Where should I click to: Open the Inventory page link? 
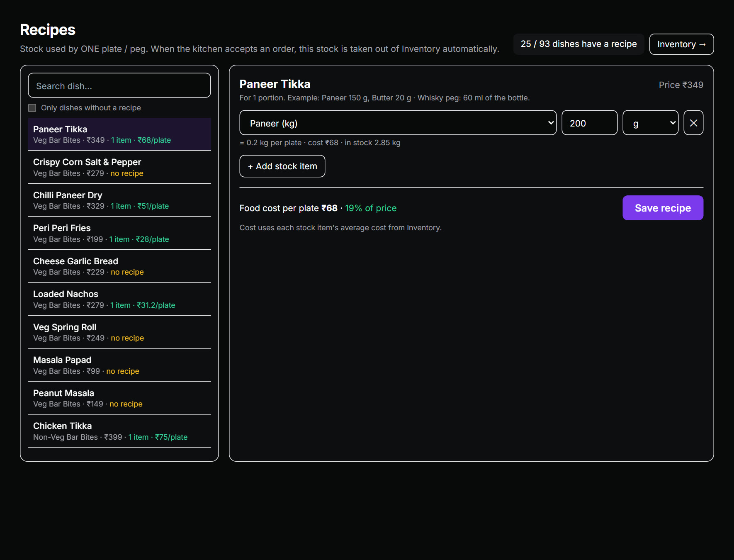pos(681,44)
